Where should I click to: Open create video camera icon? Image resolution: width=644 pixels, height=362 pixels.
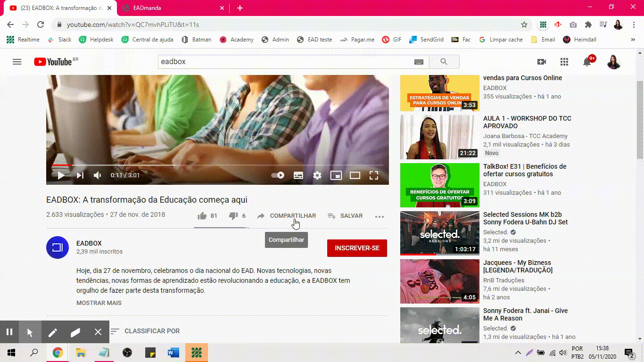[x=542, y=62]
